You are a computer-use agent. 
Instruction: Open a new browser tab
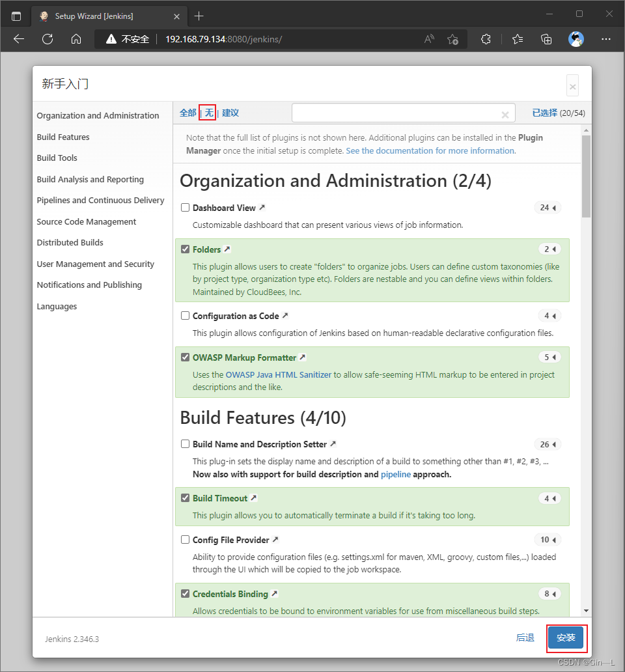[199, 16]
